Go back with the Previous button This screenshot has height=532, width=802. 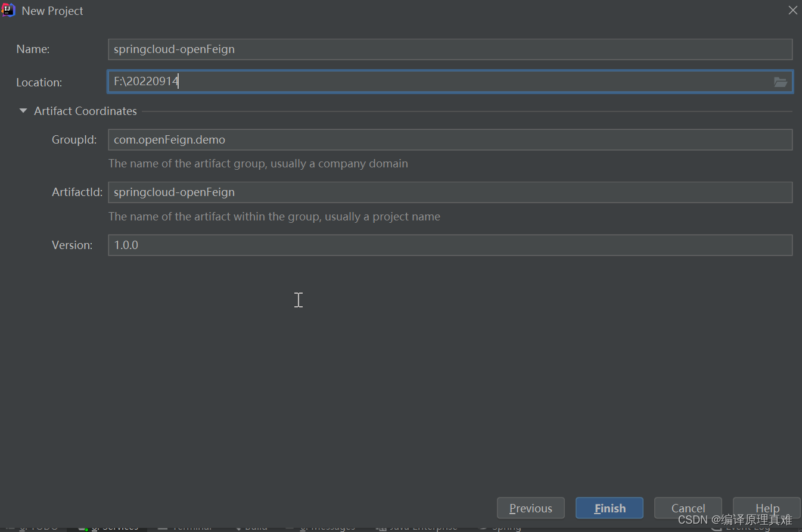click(530, 508)
